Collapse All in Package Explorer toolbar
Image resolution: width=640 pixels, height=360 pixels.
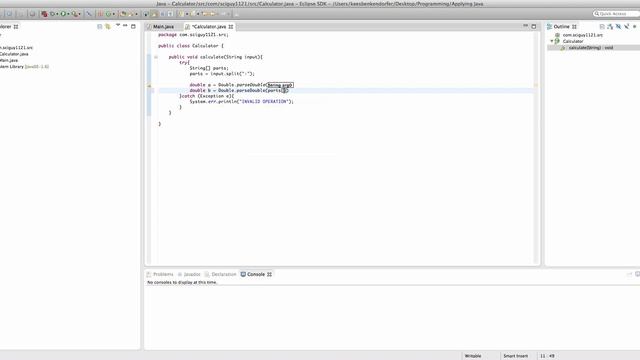(x=100, y=27)
